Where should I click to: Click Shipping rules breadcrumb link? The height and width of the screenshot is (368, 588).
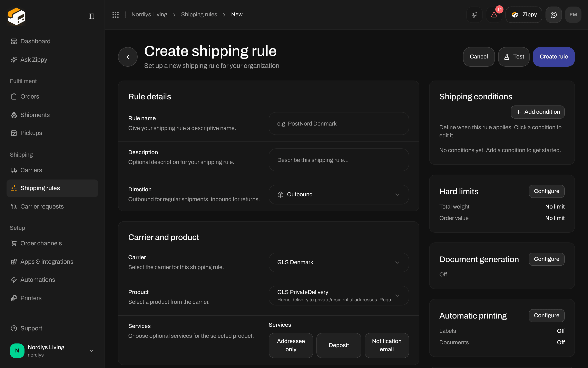click(199, 15)
